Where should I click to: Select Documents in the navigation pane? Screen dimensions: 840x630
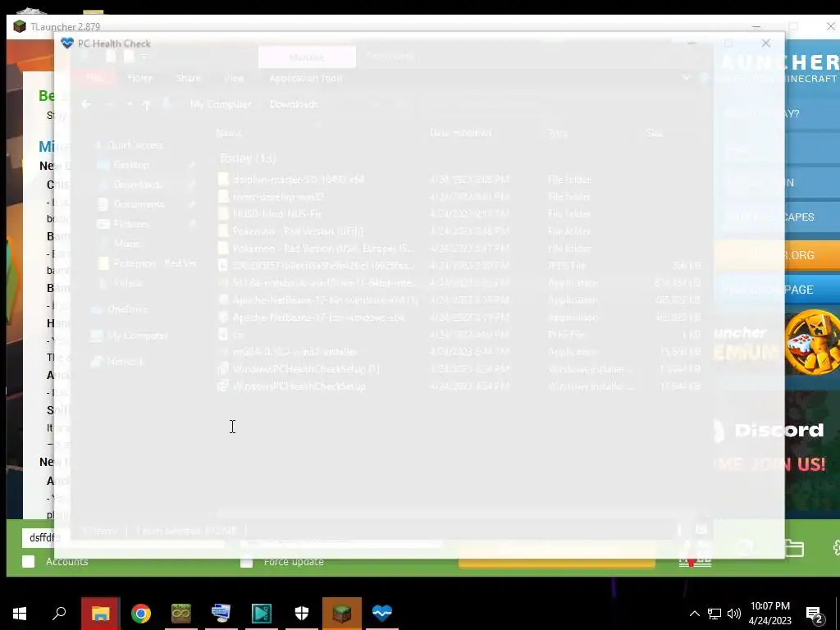139,204
